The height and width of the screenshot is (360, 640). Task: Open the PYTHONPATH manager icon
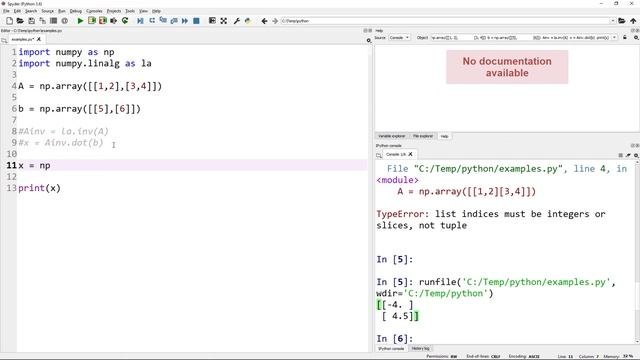pyautogui.click(x=248, y=20)
